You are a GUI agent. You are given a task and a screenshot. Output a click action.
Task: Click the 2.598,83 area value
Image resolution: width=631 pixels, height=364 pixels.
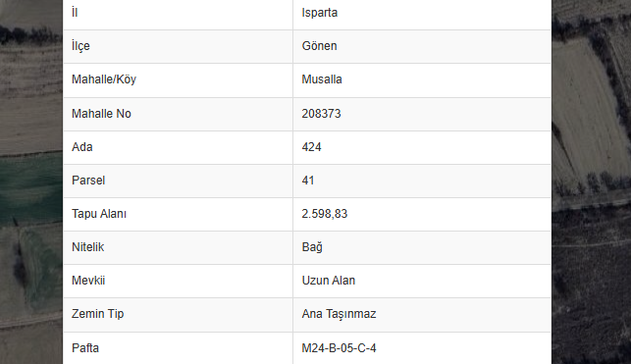coord(325,214)
